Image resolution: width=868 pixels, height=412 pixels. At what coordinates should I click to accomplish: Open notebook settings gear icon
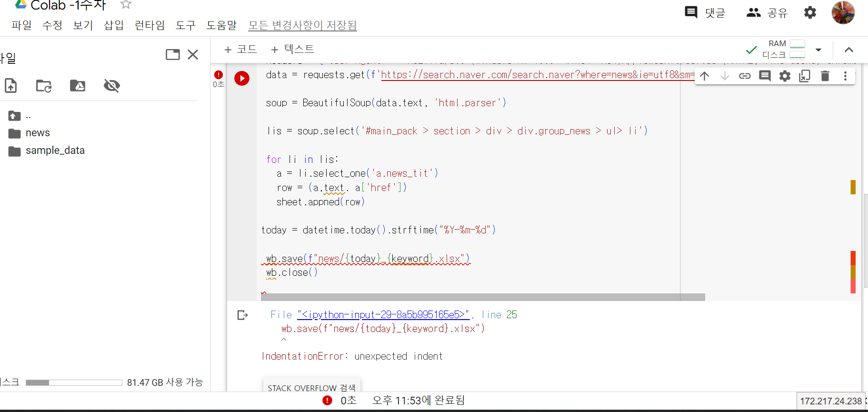(x=810, y=12)
